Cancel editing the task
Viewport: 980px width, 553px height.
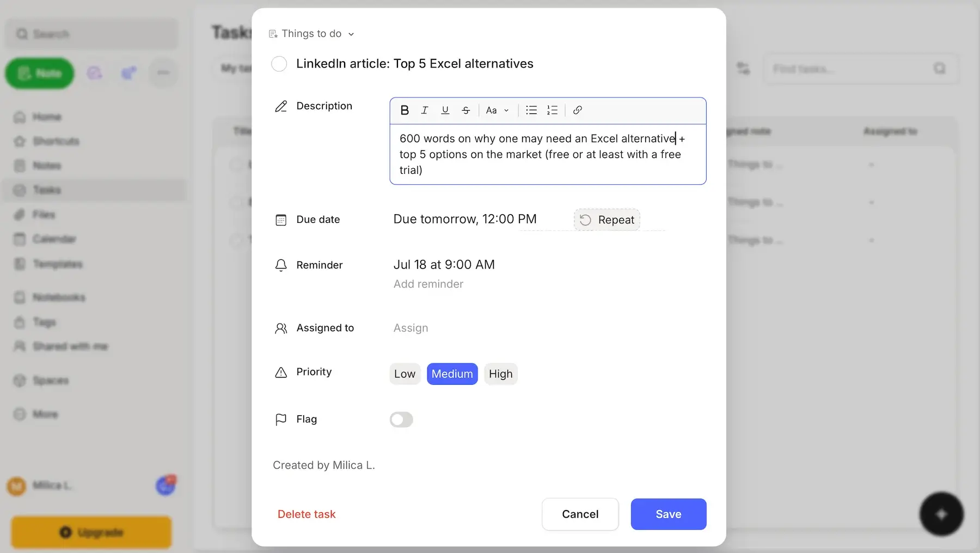pyautogui.click(x=580, y=514)
